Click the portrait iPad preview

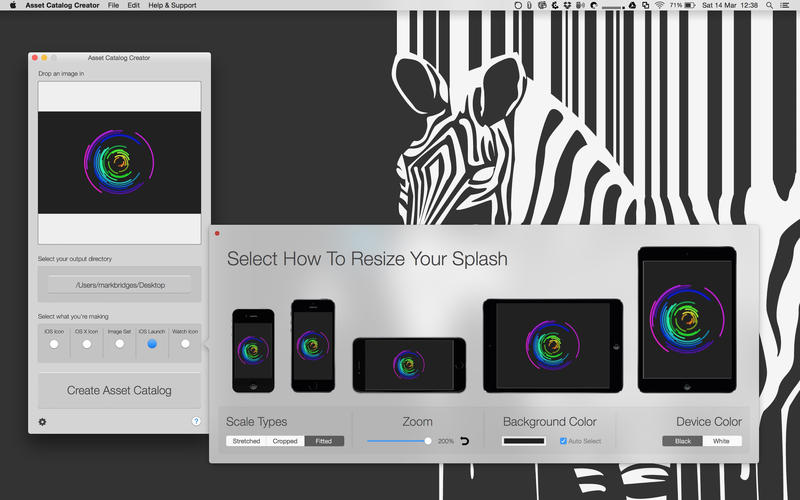[x=687, y=319]
